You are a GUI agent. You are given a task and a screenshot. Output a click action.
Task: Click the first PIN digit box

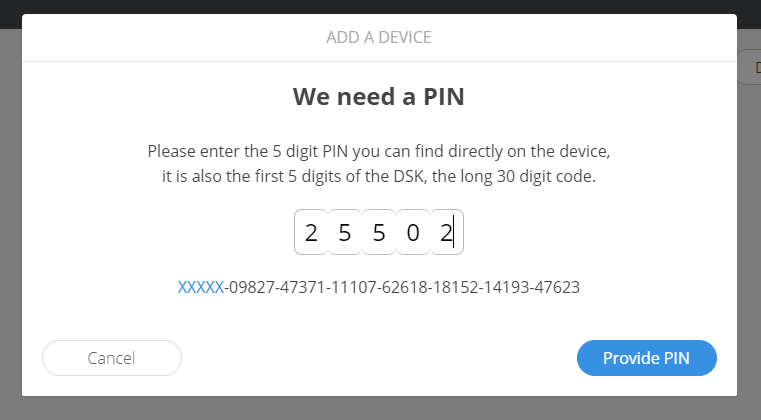[x=311, y=234]
